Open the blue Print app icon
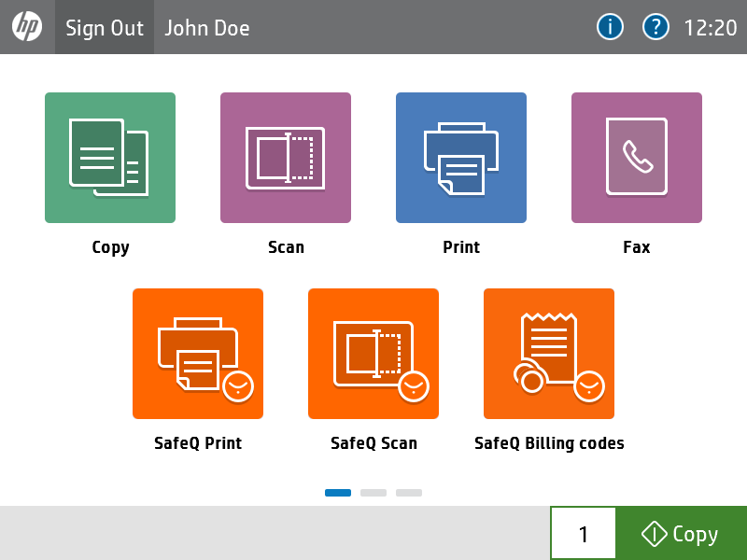Image resolution: width=747 pixels, height=560 pixels. click(461, 158)
